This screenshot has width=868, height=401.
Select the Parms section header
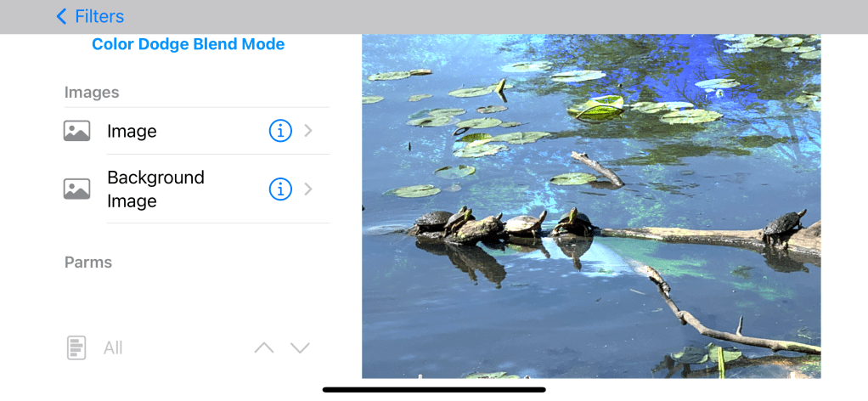[88, 262]
